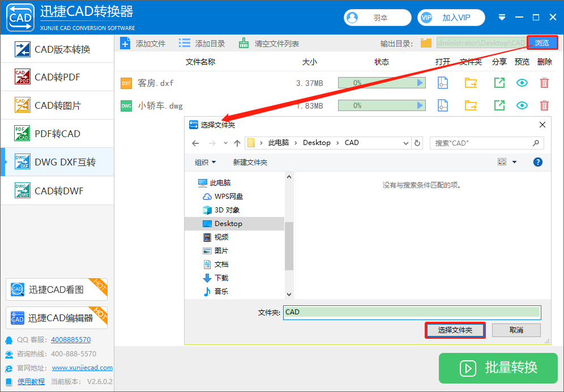The width and height of the screenshot is (564, 392).
Task: Click the progress bar for 客房.dxf
Action: click(x=382, y=83)
